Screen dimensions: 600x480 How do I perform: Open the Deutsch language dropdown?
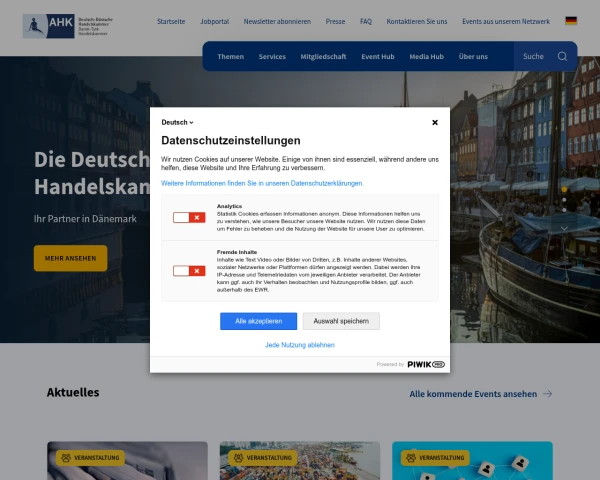pos(178,122)
